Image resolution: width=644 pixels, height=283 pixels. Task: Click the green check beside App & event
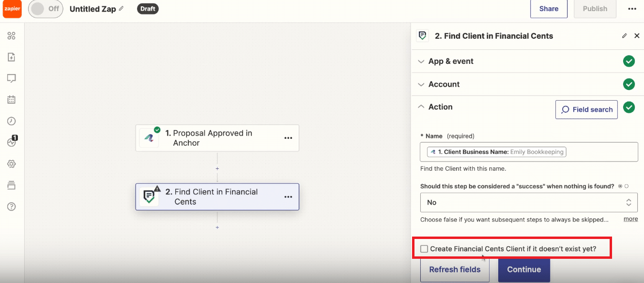[x=629, y=61]
